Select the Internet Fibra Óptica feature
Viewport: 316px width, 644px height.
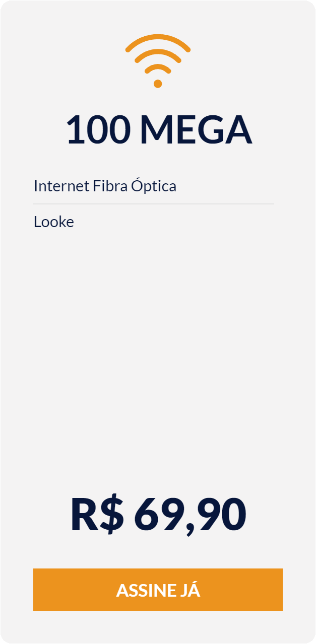point(105,186)
